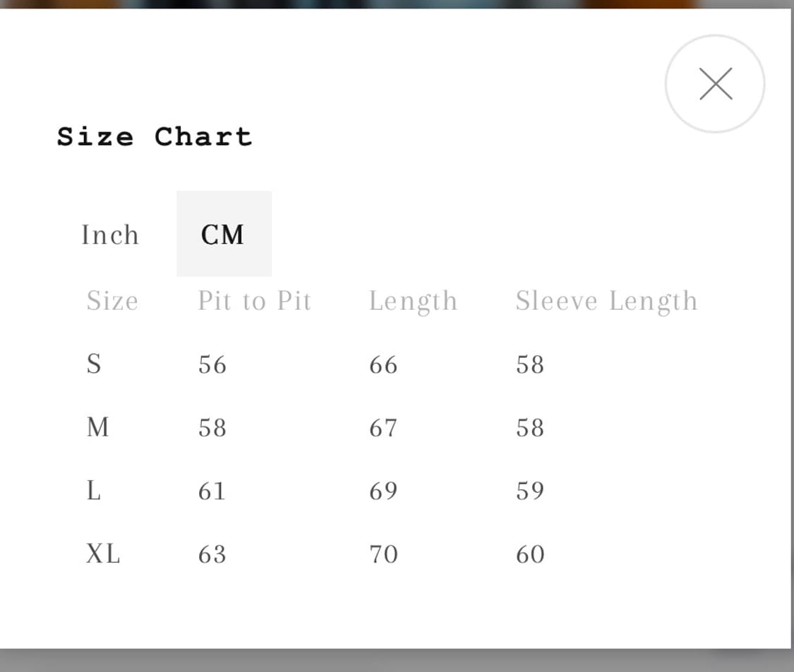Close the Size Chart popup
This screenshot has height=672, width=794.
click(x=715, y=84)
